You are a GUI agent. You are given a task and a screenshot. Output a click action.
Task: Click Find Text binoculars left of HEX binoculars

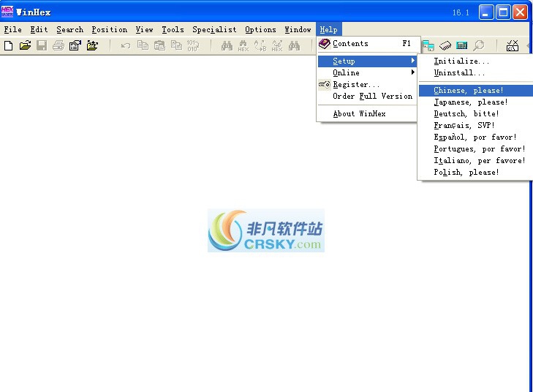click(227, 45)
